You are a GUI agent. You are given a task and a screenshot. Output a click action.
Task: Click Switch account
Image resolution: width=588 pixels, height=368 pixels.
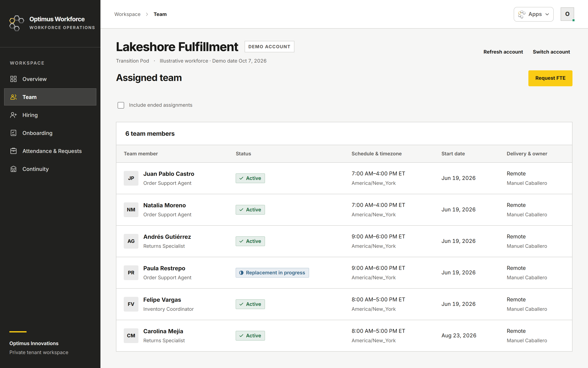tap(551, 52)
